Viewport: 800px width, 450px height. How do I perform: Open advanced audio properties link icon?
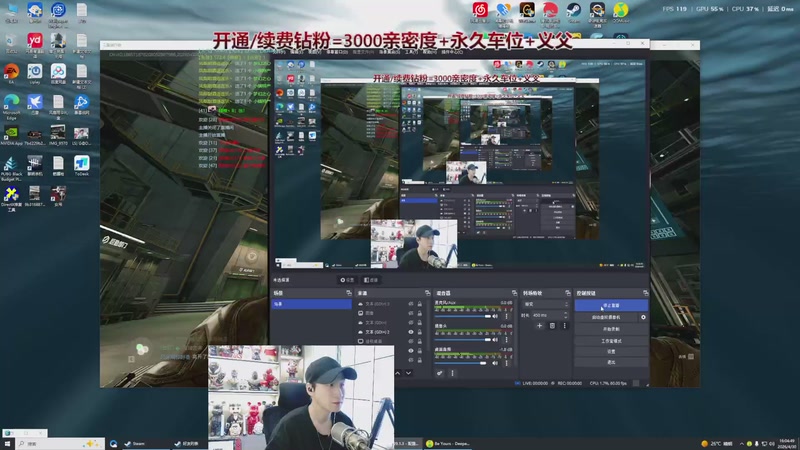(x=439, y=373)
